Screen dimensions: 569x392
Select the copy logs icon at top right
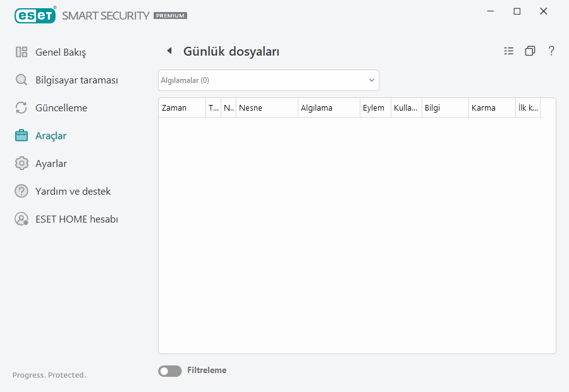pyautogui.click(x=530, y=51)
